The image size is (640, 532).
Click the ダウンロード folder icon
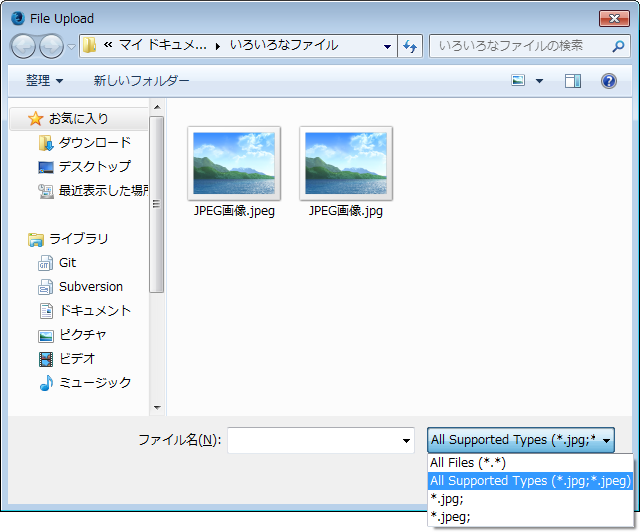46,143
